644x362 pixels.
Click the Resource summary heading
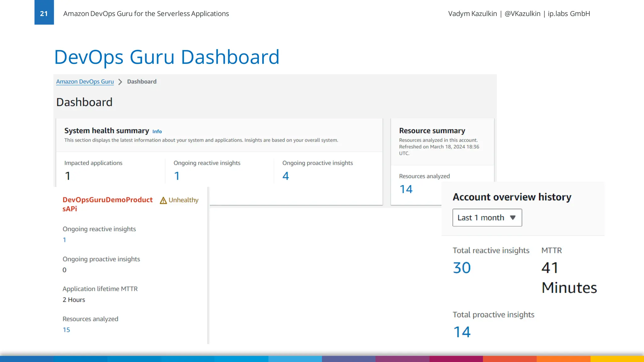coord(432,131)
